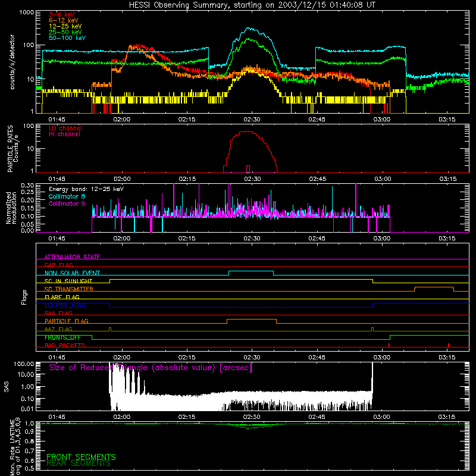Click the 01:45 tick label under counts plot

point(57,120)
